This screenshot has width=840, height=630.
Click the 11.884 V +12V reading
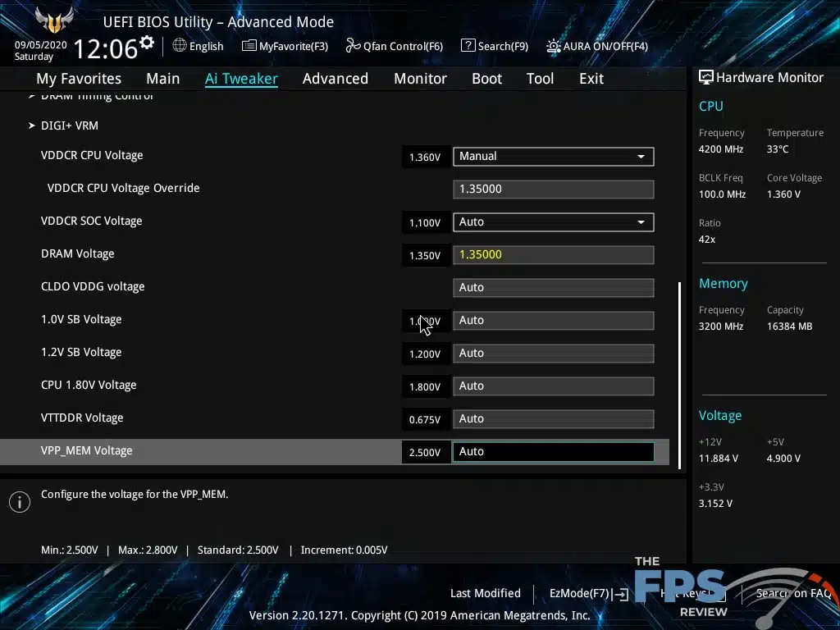click(719, 459)
